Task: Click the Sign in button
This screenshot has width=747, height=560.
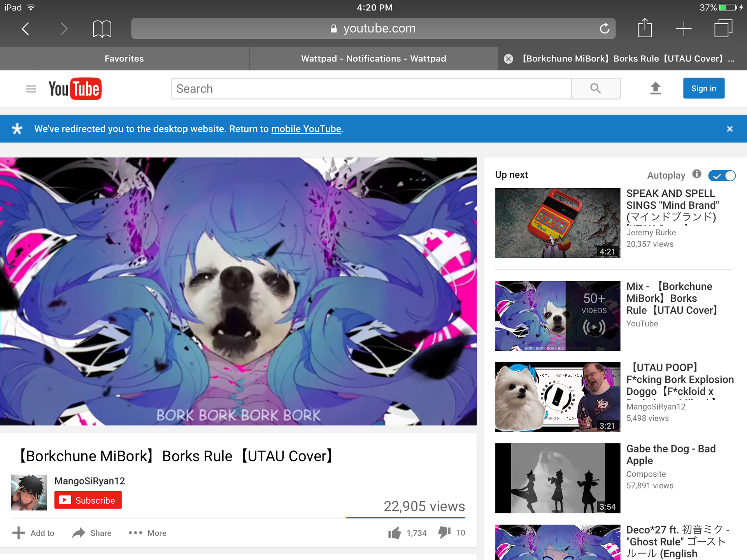Action: 703,88
